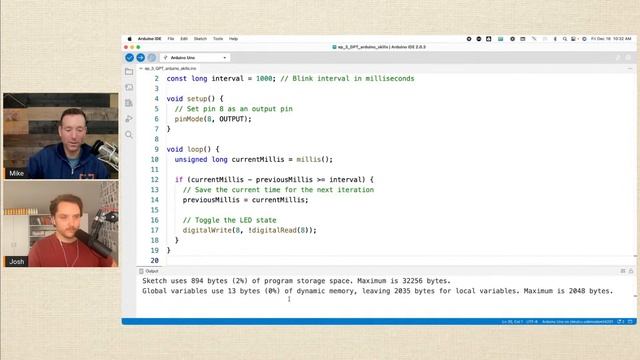Click the Verify checkmark button
The image size is (640, 360).
[129, 58]
